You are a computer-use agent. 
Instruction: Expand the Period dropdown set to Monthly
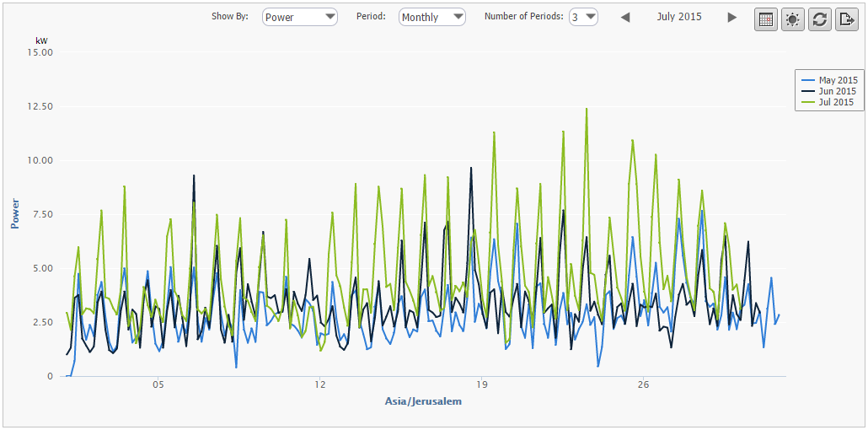[431, 17]
